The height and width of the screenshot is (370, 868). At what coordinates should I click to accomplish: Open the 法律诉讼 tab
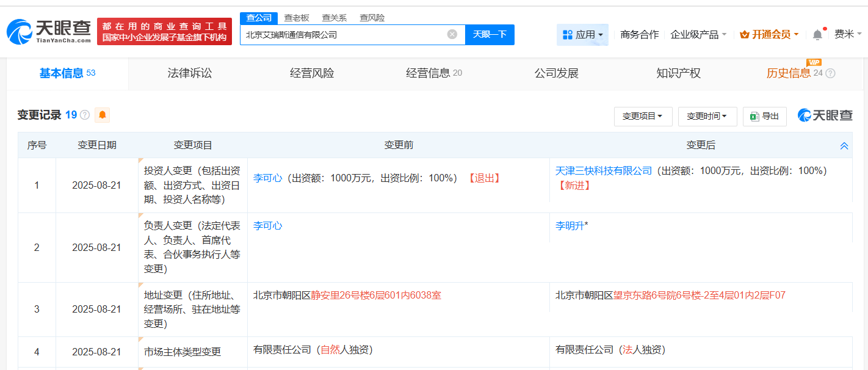(x=189, y=73)
